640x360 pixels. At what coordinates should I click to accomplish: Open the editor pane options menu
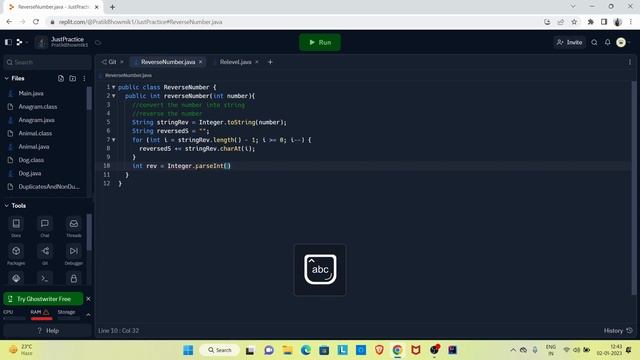[x=630, y=62]
